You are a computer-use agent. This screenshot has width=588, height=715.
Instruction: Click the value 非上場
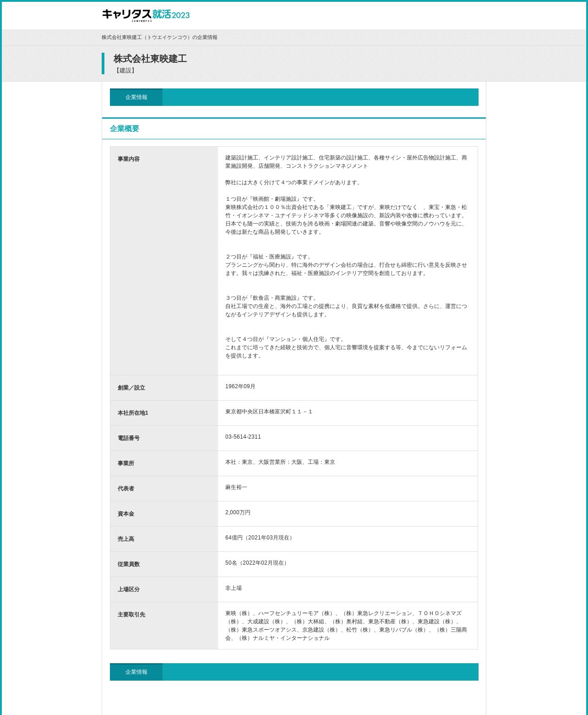click(234, 588)
